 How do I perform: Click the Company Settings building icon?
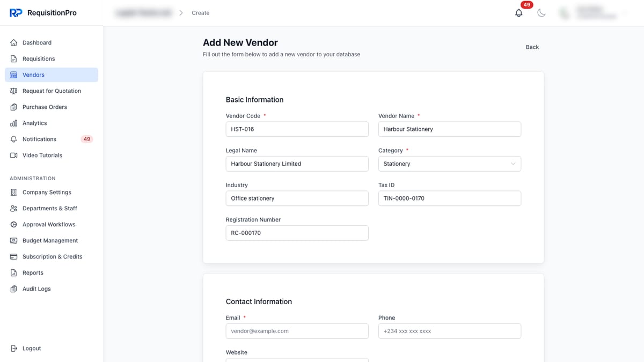(x=14, y=193)
